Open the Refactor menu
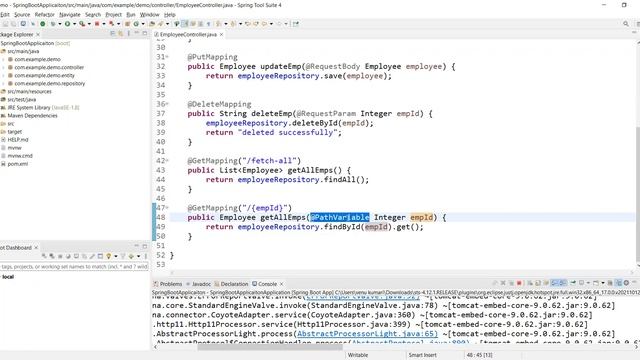Viewport: 640px width, 360px height. tap(44, 14)
